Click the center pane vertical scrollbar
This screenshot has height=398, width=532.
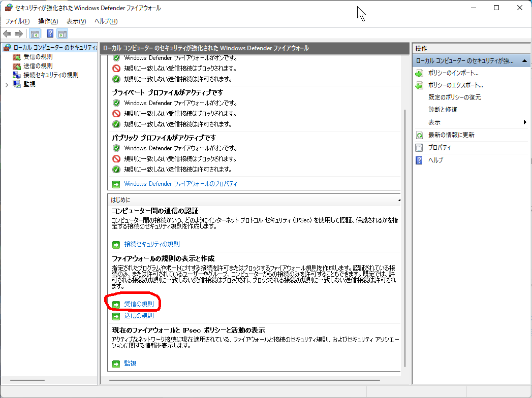tap(404, 228)
